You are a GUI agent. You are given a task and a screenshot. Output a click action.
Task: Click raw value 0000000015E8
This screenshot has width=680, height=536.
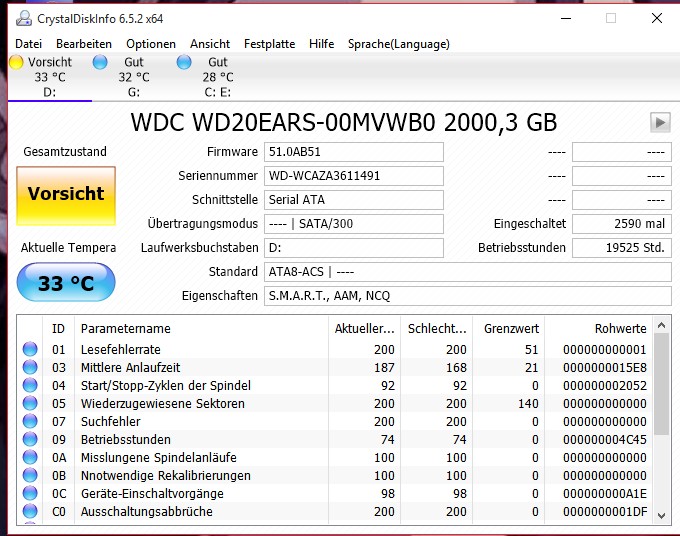(605, 368)
